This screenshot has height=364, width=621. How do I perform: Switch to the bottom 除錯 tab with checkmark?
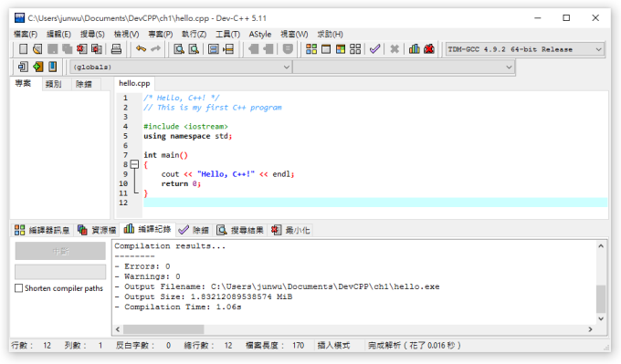(194, 230)
